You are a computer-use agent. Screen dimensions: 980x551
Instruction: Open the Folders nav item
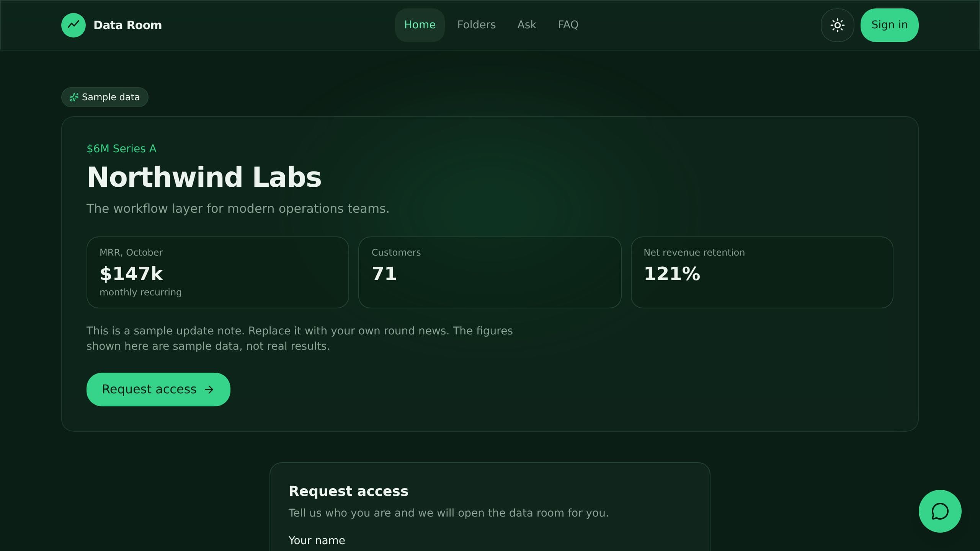coord(476,25)
